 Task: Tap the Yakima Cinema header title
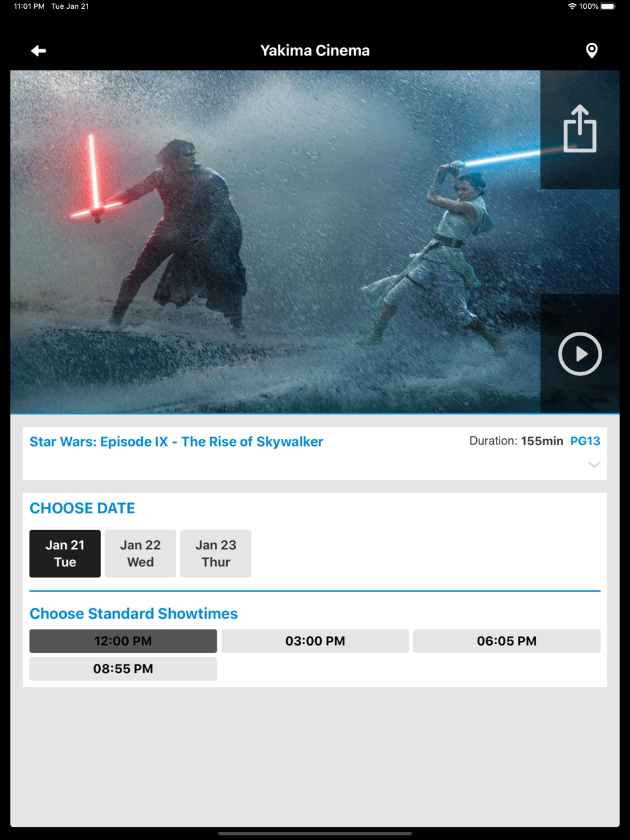click(x=315, y=50)
